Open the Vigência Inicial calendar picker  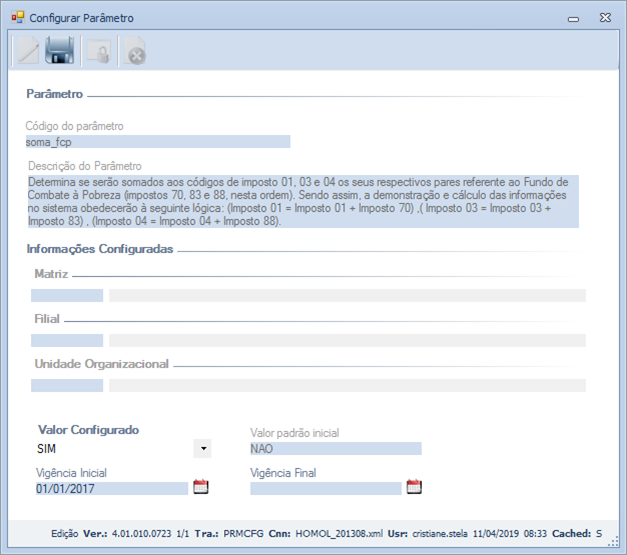click(201, 487)
